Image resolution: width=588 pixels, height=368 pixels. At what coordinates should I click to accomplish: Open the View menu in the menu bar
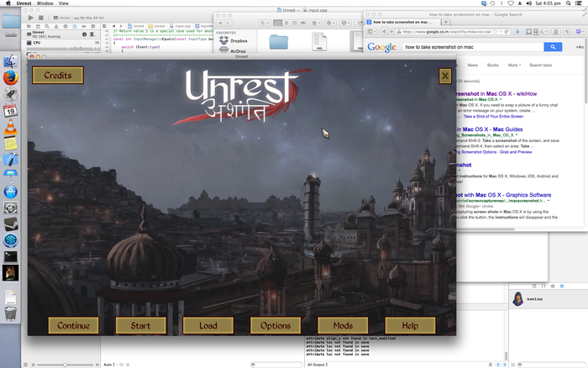63,3
